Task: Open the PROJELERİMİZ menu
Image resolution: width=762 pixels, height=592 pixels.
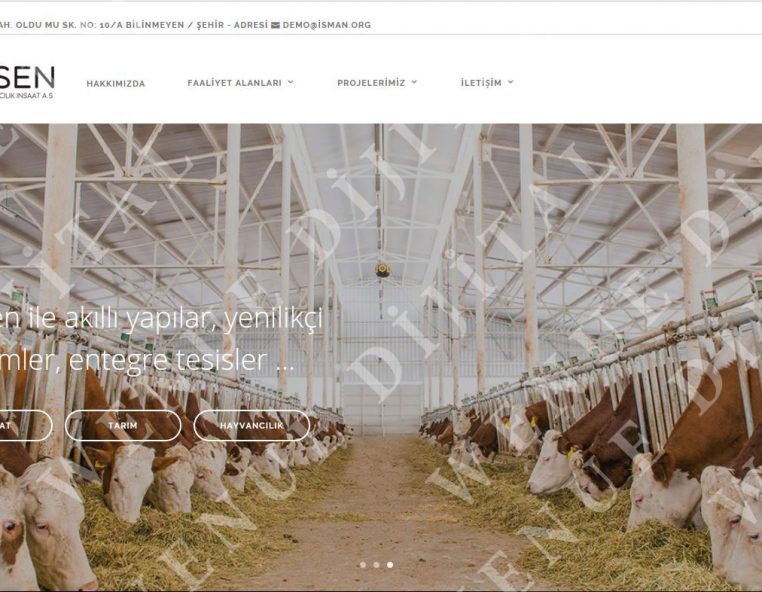Action: coord(371,83)
